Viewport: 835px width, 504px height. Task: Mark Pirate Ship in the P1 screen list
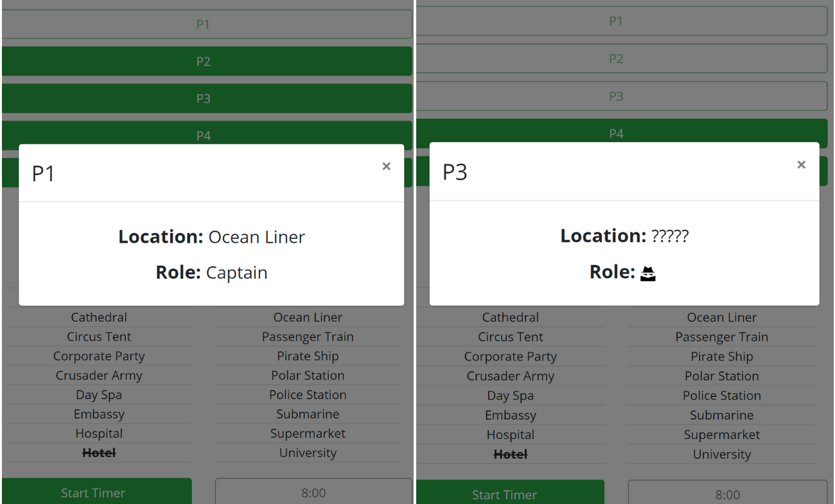coord(308,356)
